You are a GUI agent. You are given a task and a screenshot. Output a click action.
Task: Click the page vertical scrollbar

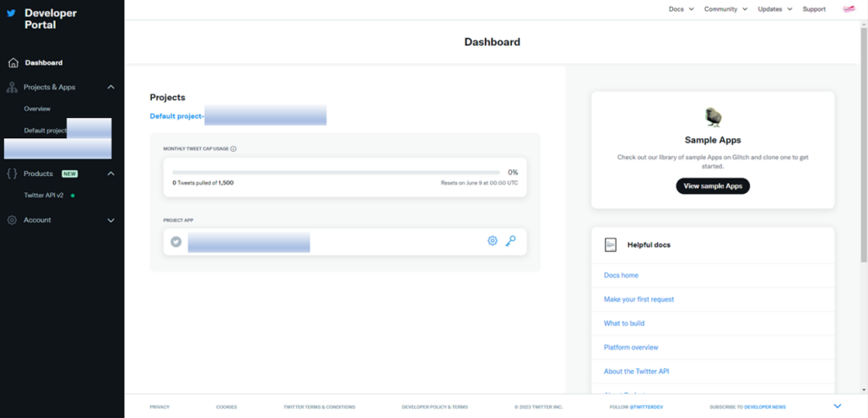tap(864, 144)
